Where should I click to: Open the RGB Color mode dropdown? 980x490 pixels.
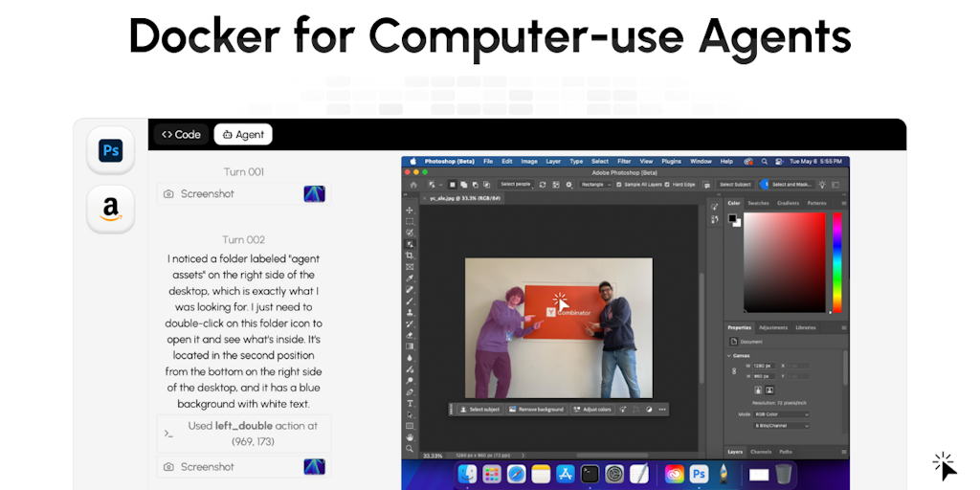[x=780, y=413]
